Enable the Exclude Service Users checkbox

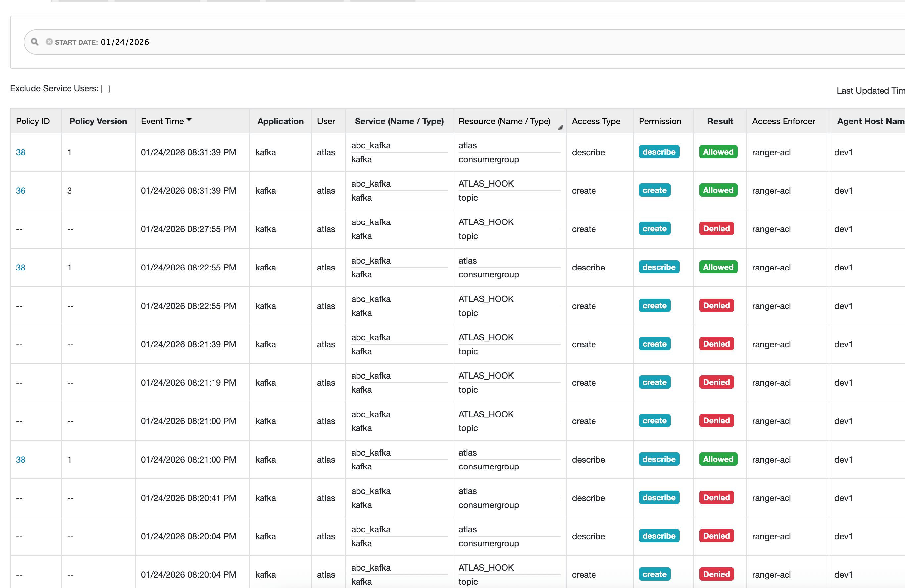point(105,89)
